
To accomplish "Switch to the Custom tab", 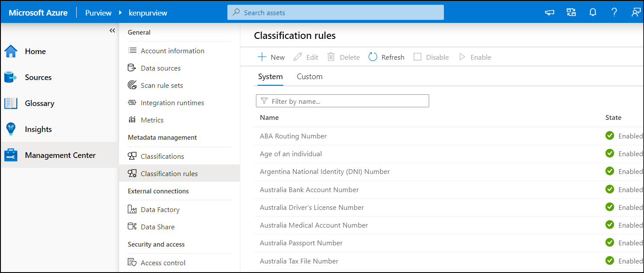I will point(309,77).
